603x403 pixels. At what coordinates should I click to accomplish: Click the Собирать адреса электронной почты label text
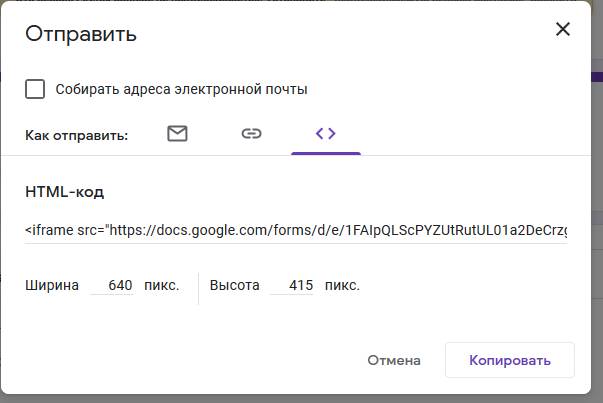pyautogui.click(x=181, y=89)
